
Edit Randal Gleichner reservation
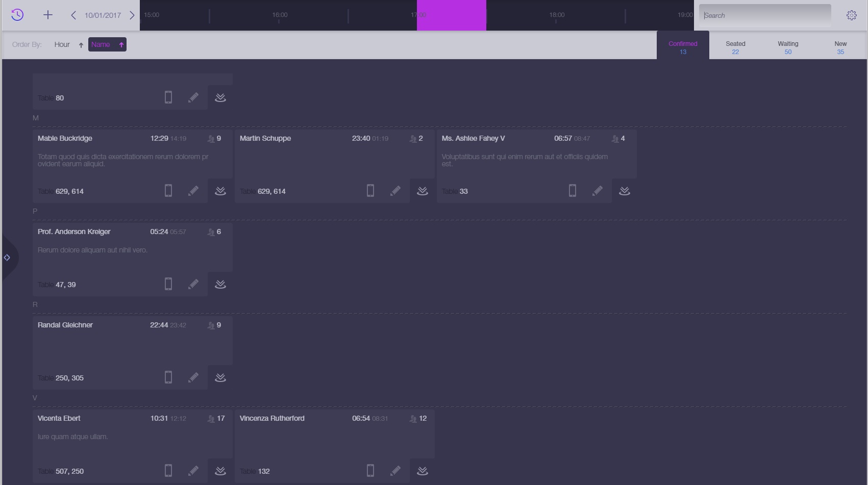(193, 377)
